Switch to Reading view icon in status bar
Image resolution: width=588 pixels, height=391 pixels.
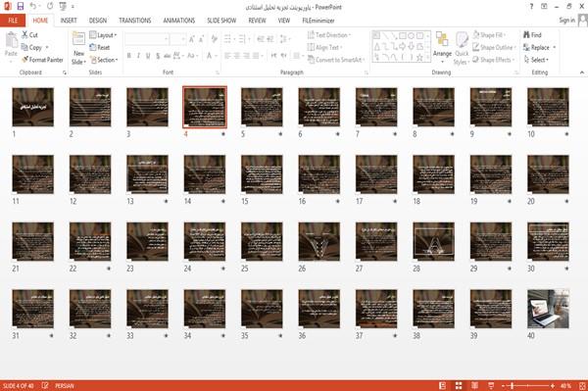474,386
